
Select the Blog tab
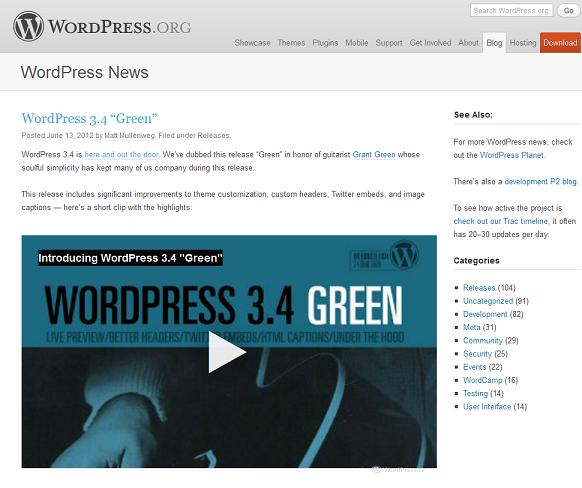point(494,43)
